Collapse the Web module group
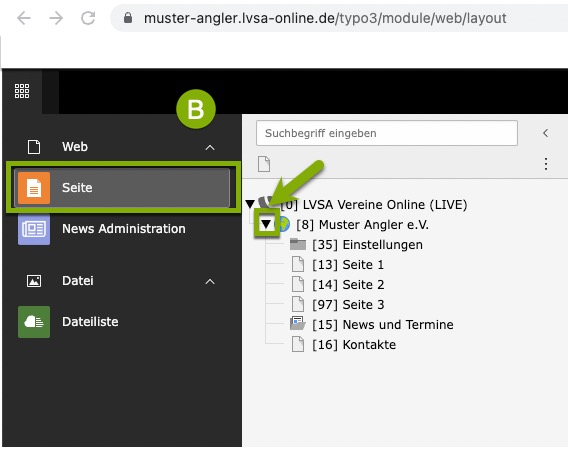Viewport: 568px width, 450px height. coord(210,147)
